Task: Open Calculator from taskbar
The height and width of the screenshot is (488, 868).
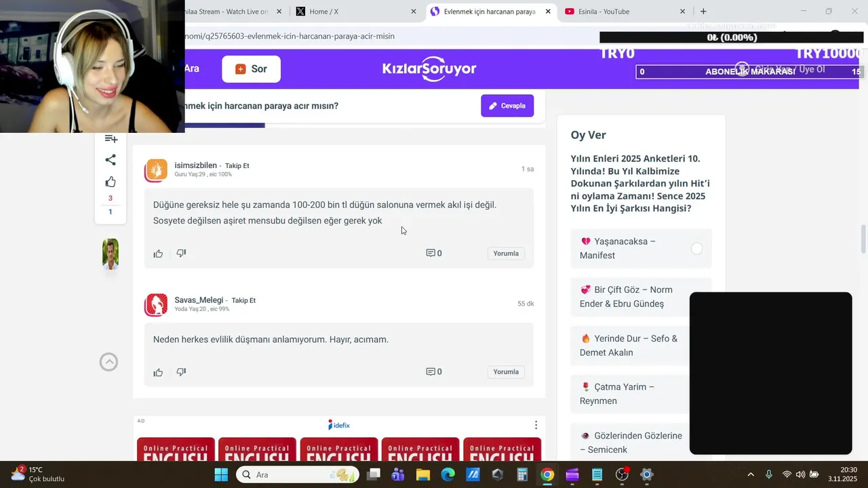Action: click(522, 474)
